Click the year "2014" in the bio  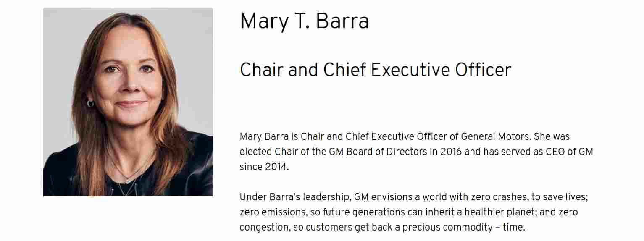tap(276, 167)
